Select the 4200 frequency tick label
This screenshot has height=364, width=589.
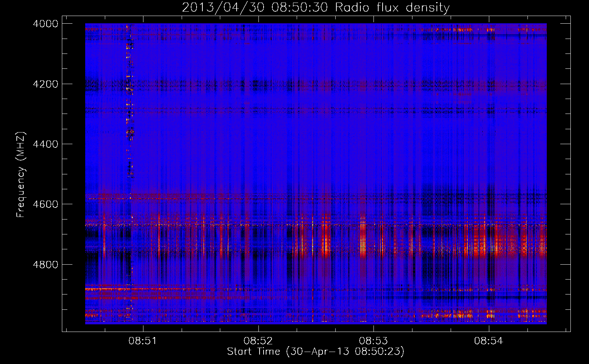(x=46, y=84)
